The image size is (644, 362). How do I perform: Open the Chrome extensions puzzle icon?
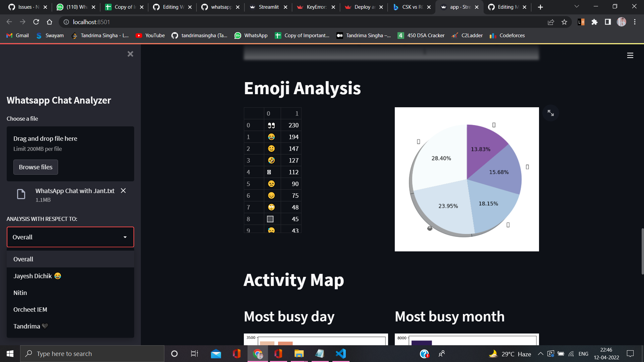[595, 22]
